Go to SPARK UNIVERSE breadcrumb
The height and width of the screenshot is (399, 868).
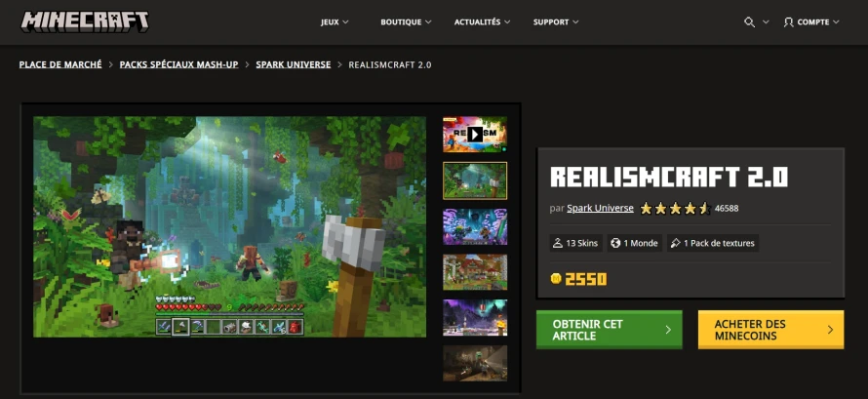(x=293, y=64)
